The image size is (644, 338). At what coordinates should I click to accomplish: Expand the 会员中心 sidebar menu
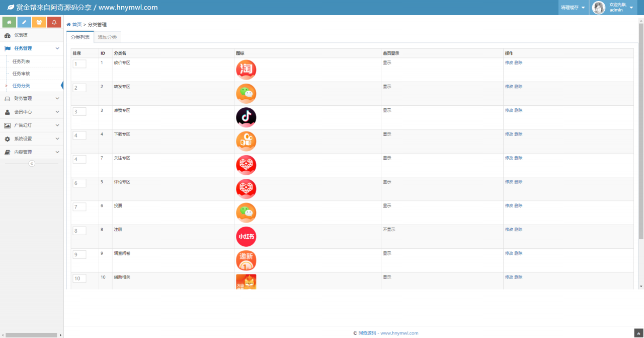click(x=32, y=112)
